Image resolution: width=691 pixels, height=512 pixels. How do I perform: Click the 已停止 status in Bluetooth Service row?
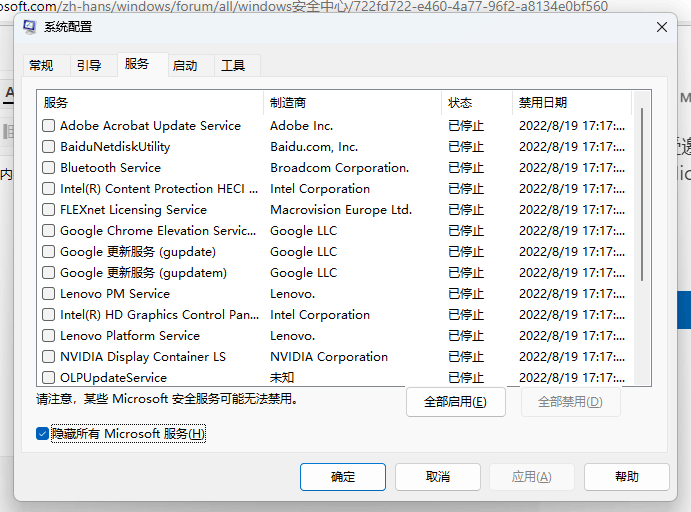466,168
